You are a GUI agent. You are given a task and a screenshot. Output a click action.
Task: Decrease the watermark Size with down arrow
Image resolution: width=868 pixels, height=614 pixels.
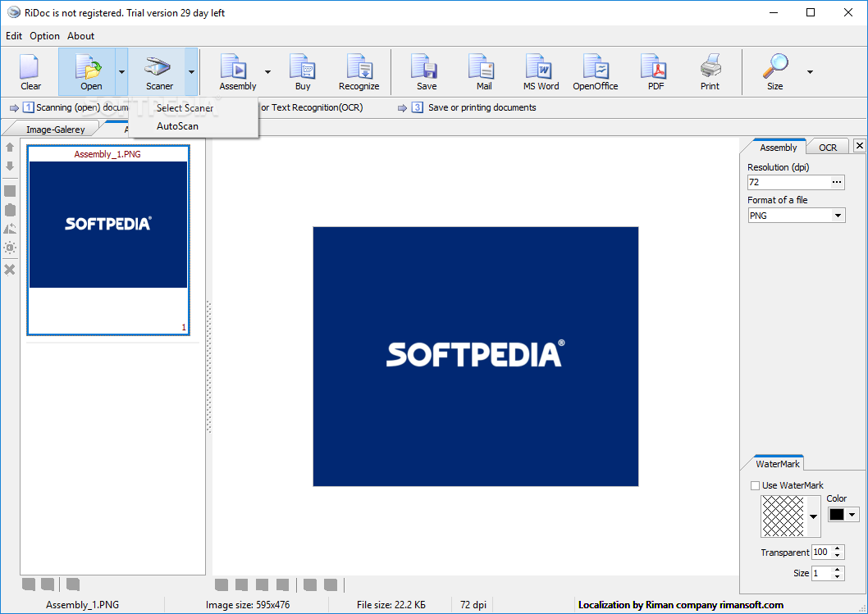coord(838,576)
